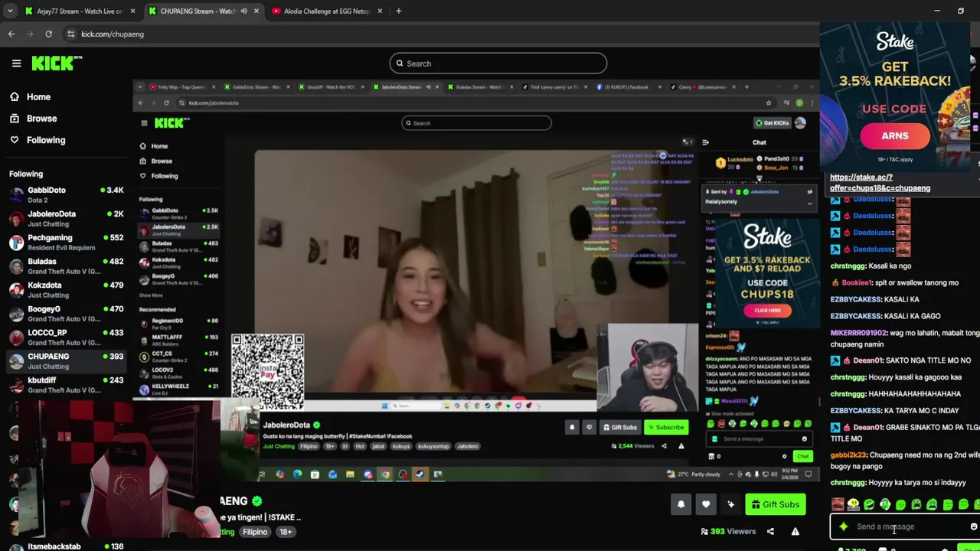980x551 pixels.
Task: Click the green sparkle icon in chat input
Action: [x=843, y=527]
